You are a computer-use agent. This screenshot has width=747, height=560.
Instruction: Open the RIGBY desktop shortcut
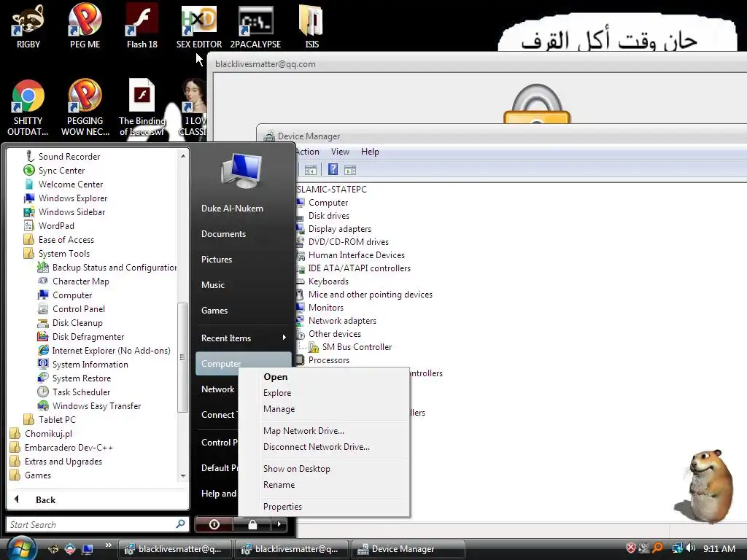(28, 26)
